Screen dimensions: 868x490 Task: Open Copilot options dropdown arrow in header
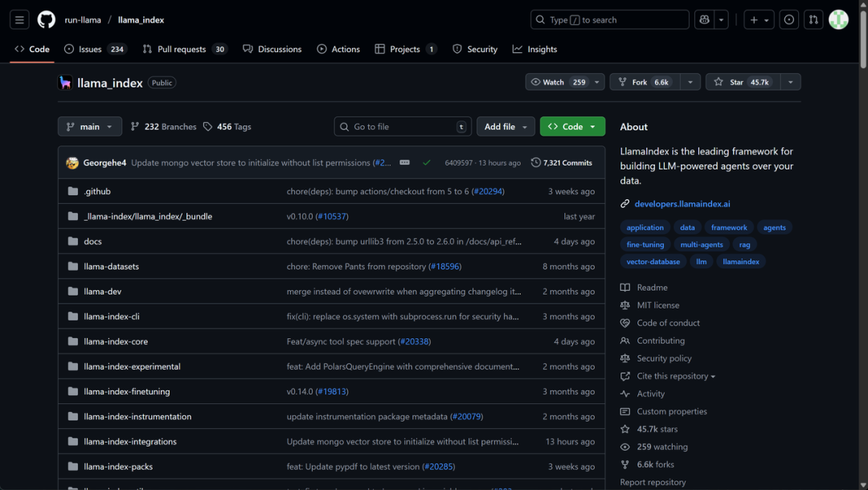coord(721,20)
